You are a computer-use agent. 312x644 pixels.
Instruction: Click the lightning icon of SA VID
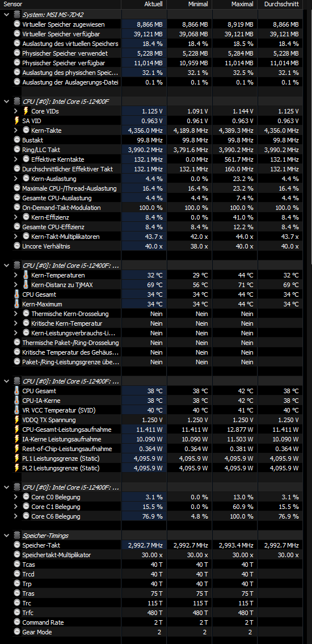tap(17, 121)
